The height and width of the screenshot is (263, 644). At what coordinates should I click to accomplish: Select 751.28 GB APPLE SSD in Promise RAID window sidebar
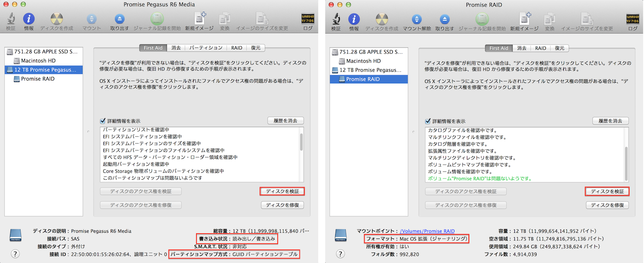tap(369, 52)
